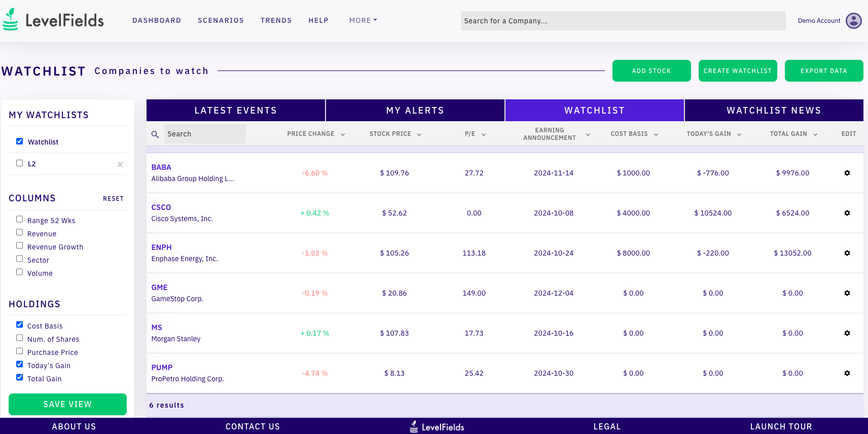Enable the Purchase Price checkbox
This screenshot has width=868, height=434.
[x=19, y=351]
